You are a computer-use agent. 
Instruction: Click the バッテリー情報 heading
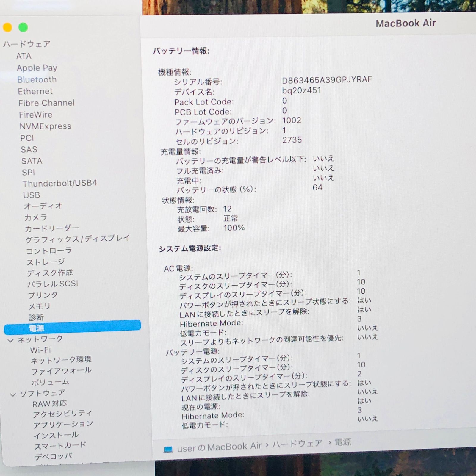click(181, 51)
